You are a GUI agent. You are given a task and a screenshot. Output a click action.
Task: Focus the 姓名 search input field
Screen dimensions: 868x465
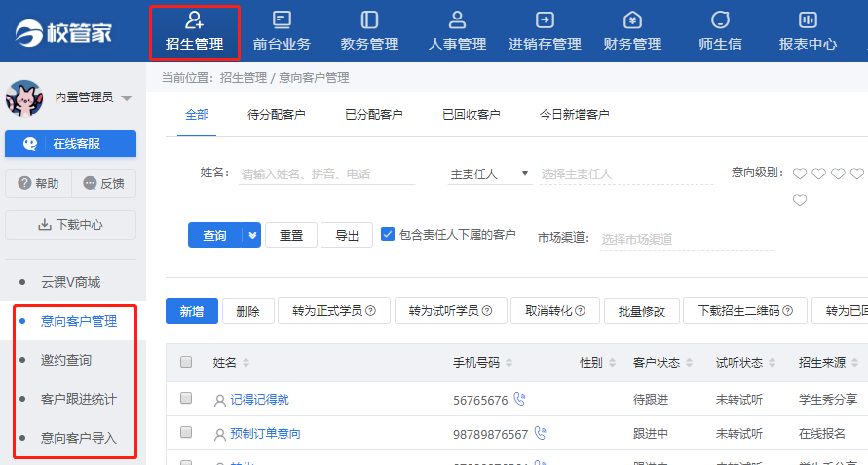click(326, 174)
